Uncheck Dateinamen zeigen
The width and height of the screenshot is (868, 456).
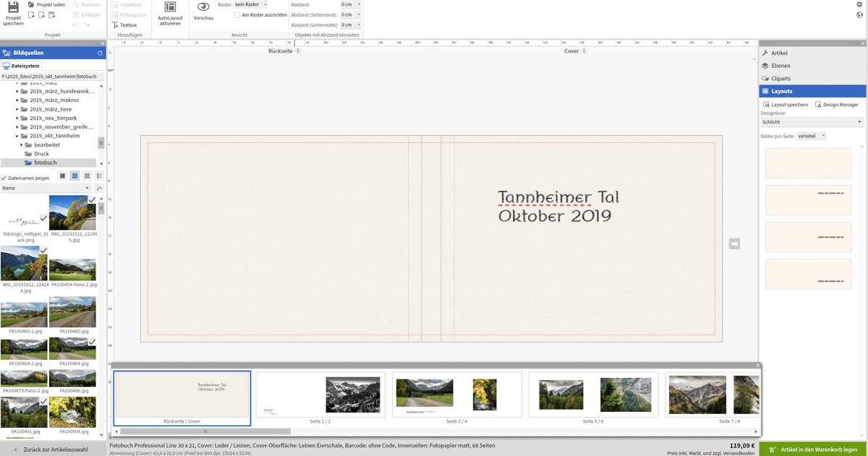pyautogui.click(x=4, y=178)
